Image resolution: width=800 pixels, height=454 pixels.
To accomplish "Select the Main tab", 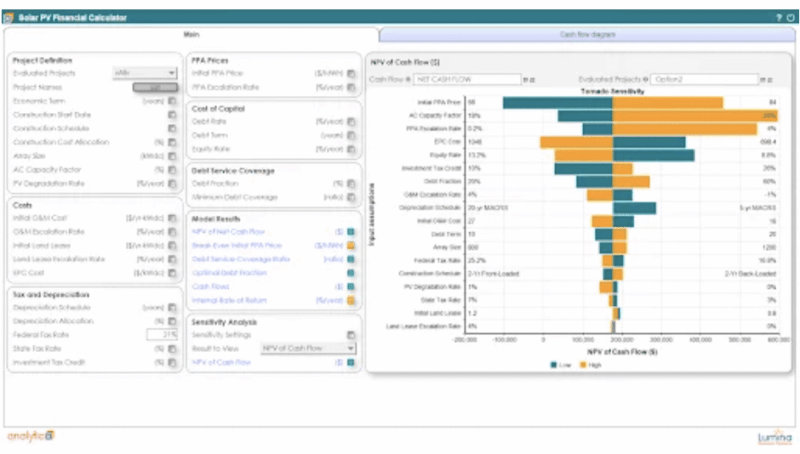I will click(x=191, y=34).
